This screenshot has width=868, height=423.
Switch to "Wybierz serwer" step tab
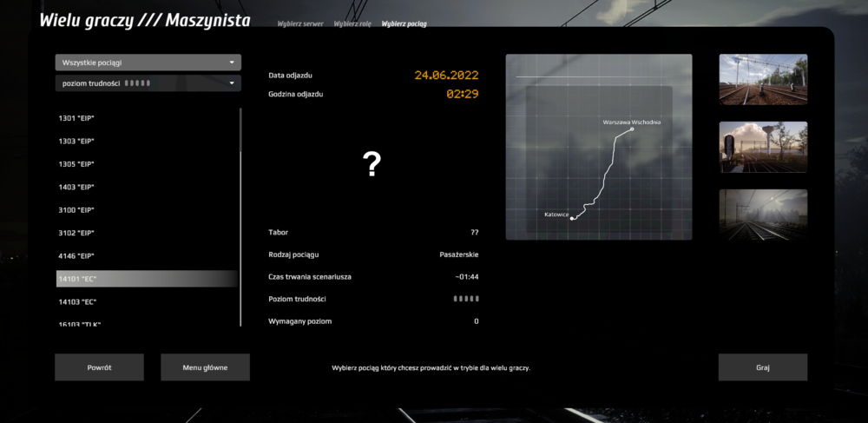pyautogui.click(x=300, y=24)
